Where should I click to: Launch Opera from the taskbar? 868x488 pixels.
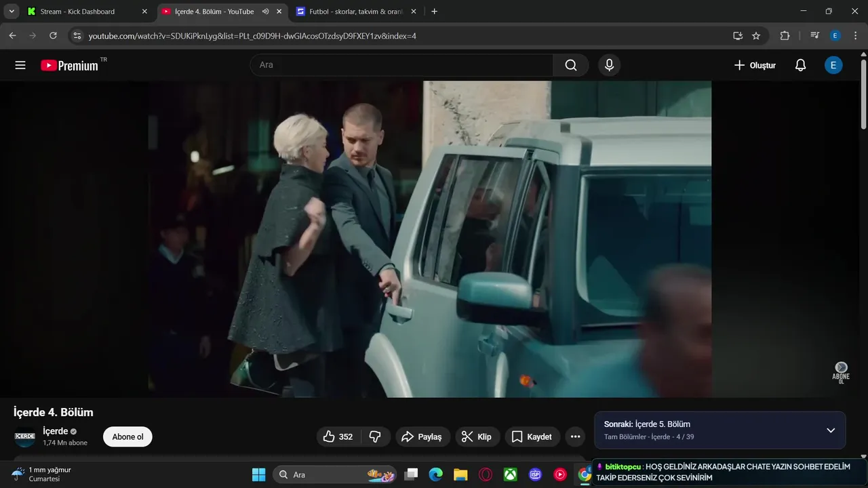pyautogui.click(x=486, y=474)
